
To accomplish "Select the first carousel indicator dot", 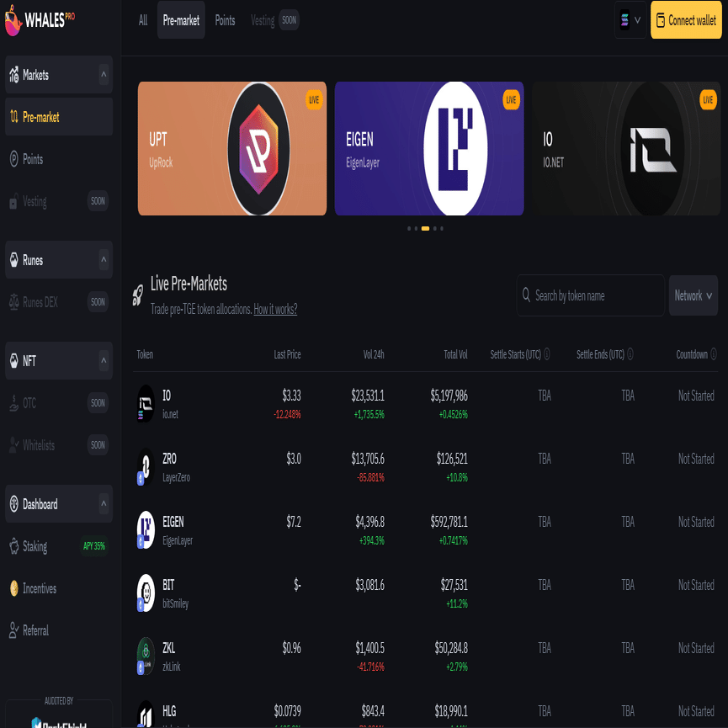I will 409,228.
